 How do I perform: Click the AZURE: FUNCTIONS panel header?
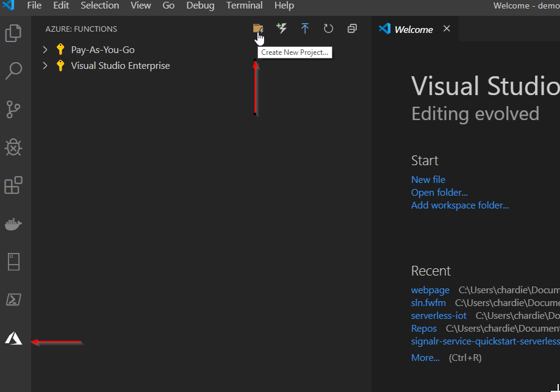pos(81,29)
